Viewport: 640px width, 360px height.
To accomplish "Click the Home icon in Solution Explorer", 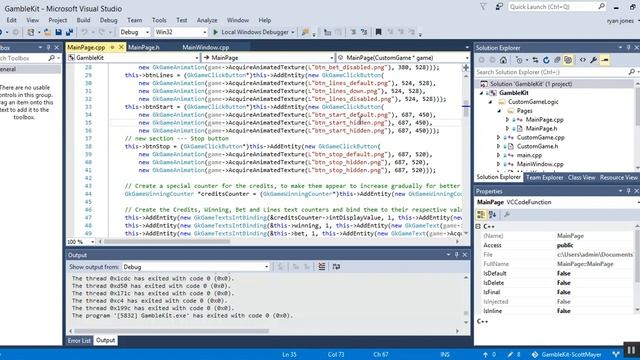I will (503, 60).
